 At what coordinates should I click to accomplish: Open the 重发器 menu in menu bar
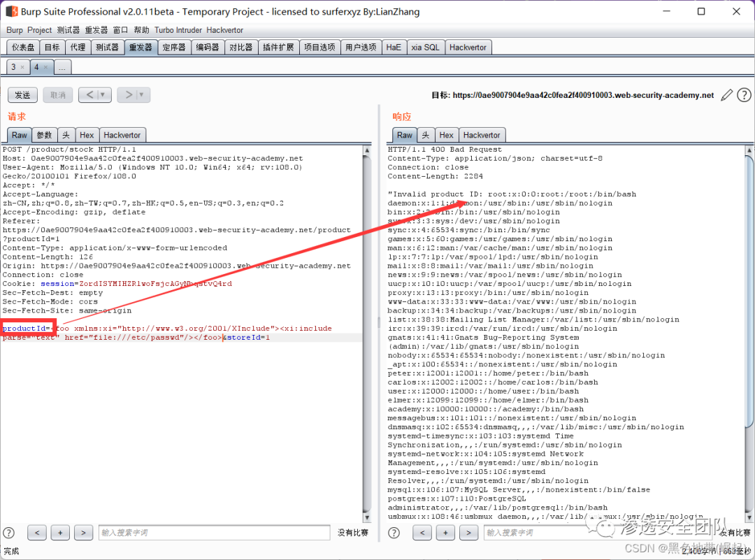click(96, 30)
